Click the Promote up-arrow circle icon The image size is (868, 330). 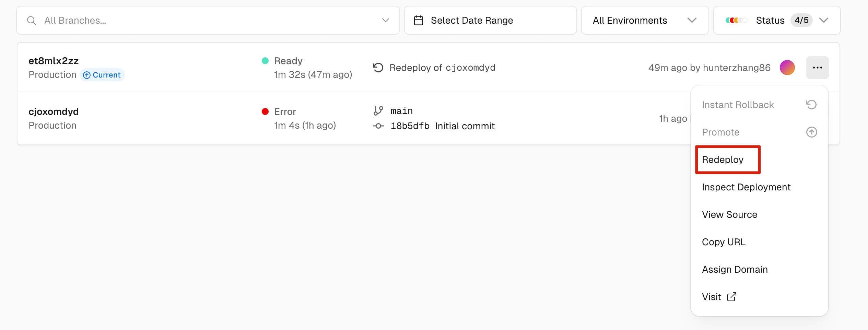(x=811, y=132)
